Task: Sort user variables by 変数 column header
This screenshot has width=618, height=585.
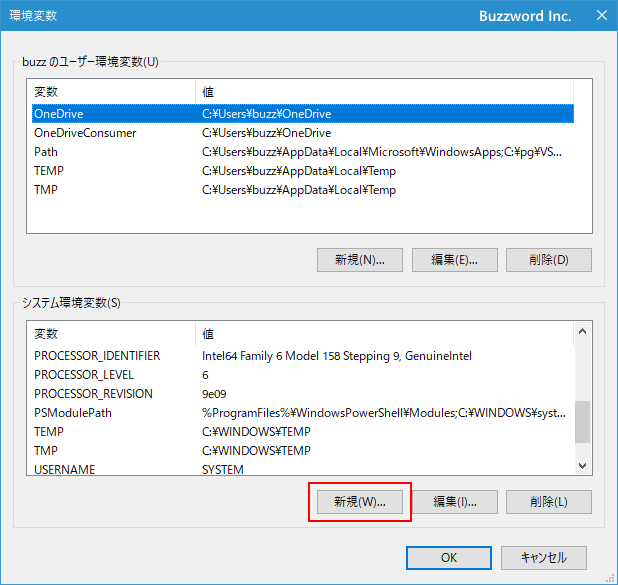Action: pyautogui.click(x=112, y=92)
